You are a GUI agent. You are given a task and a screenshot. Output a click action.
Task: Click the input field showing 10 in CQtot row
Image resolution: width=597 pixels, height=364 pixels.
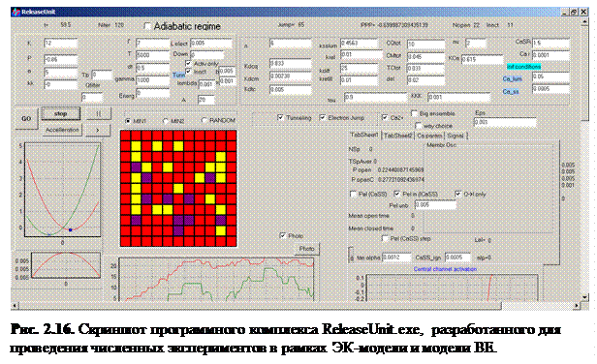pos(425,45)
